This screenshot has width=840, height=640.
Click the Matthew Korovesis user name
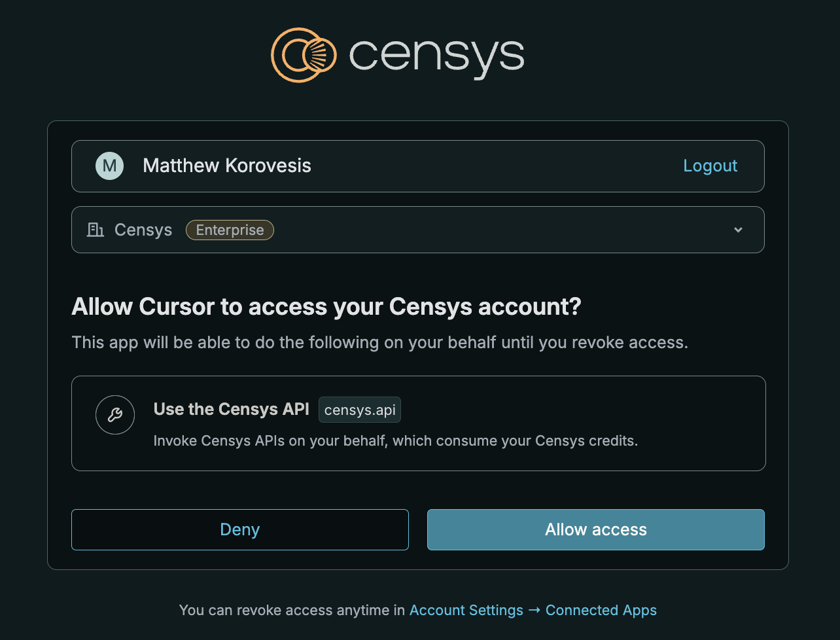coord(227,166)
